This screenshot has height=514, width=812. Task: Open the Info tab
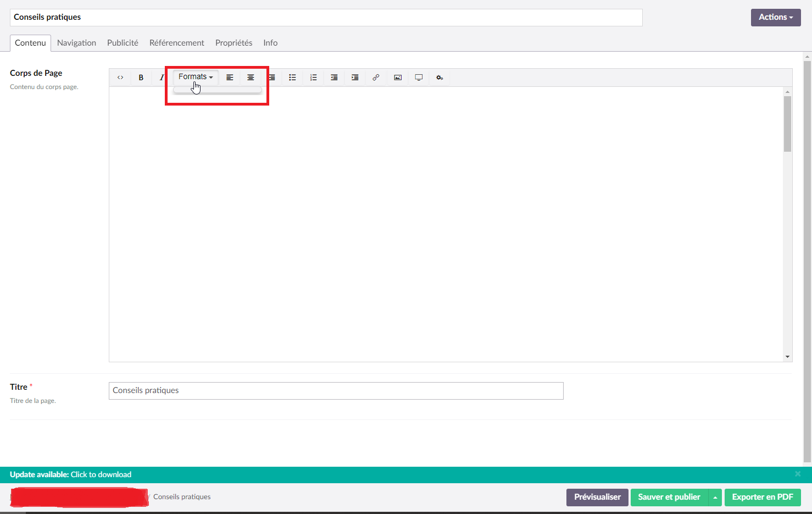(x=270, y=43)
